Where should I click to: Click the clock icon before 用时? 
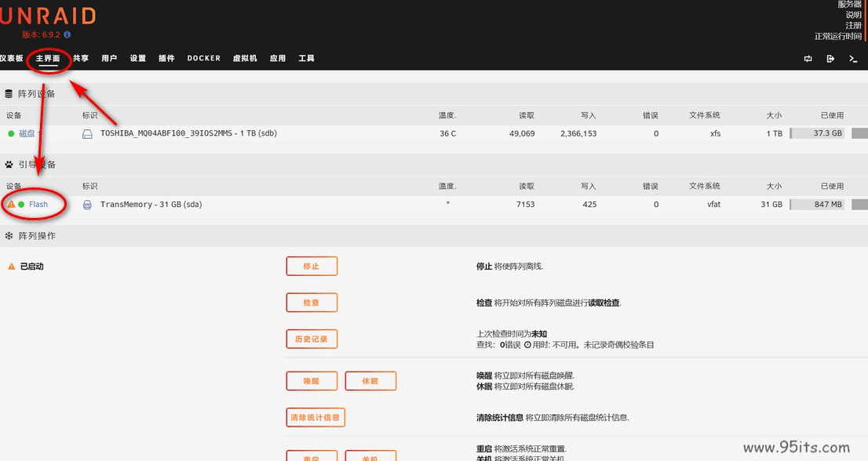coord(527,345)
